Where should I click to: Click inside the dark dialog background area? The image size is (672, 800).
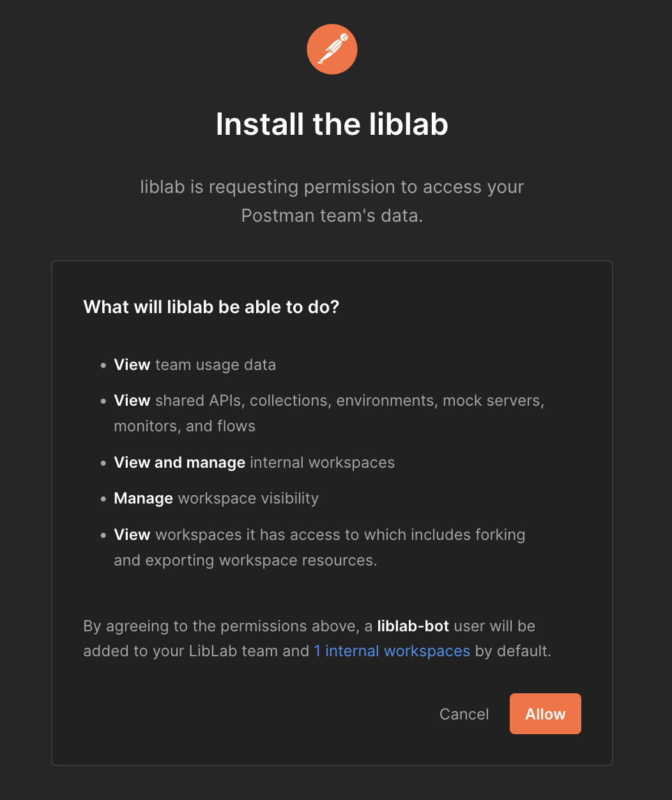(332, 783)
